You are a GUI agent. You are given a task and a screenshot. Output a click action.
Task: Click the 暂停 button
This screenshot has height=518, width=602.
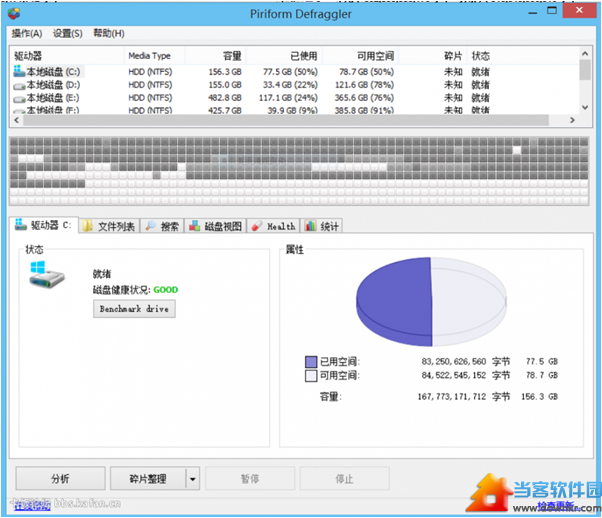click(x=250, y=478)
